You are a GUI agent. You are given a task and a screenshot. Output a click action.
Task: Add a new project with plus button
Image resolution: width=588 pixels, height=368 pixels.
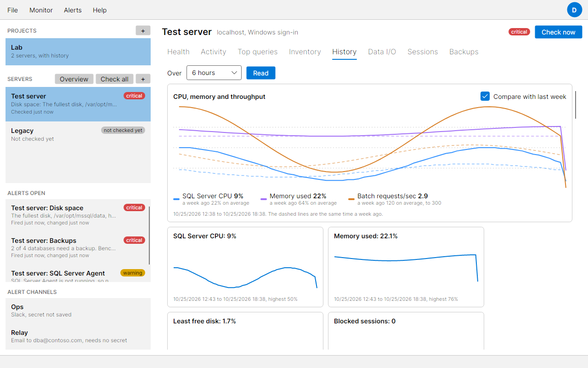click(143, 31)
